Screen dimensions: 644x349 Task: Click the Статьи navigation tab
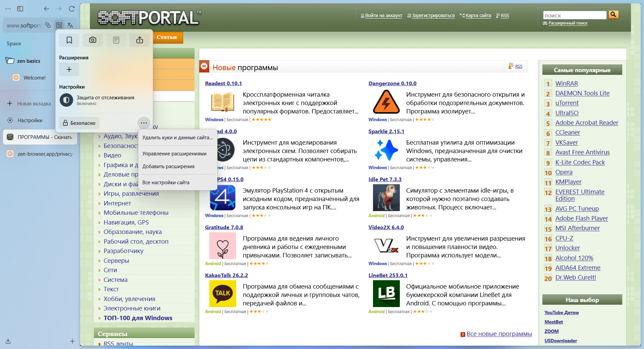click(x=167, y=37)
